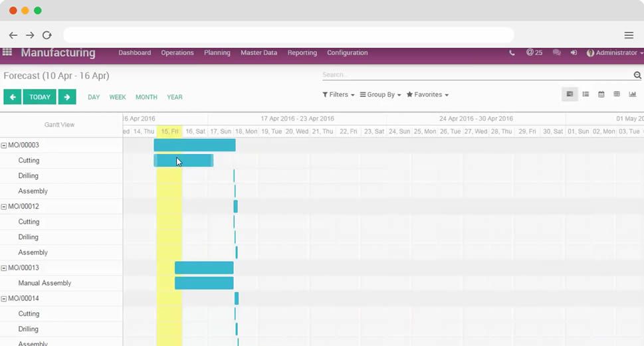Go to next period with right arrow
The width and height of the screenshot is (644, 346).
tap(67, 97)
